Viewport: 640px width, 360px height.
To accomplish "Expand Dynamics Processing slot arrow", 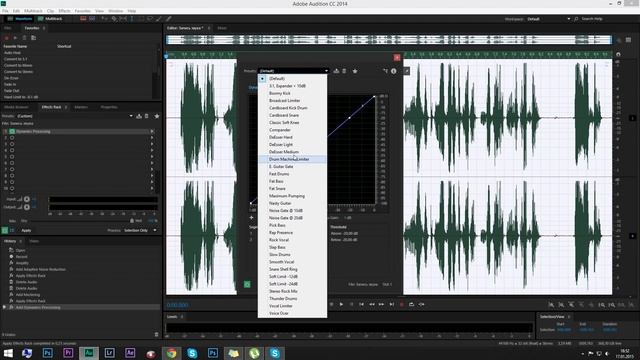I will click(152, 131).
